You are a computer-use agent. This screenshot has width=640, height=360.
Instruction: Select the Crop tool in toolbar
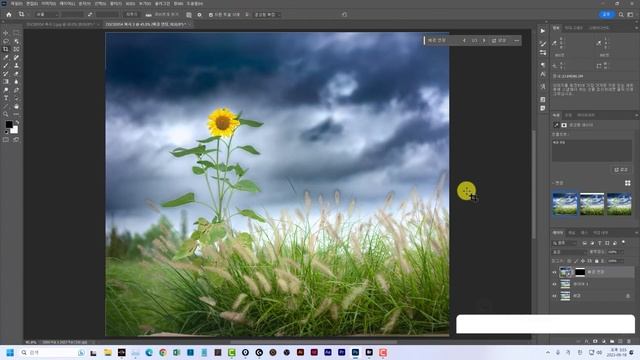(6, 49)
